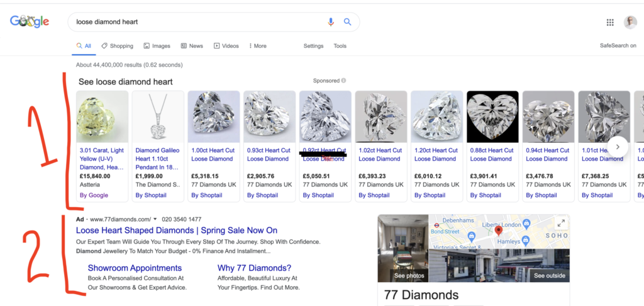Viewport: 644px width, 306px height.
Task: Click the heart pendant necklace thumbnail
Action: (x=158, y=117)
